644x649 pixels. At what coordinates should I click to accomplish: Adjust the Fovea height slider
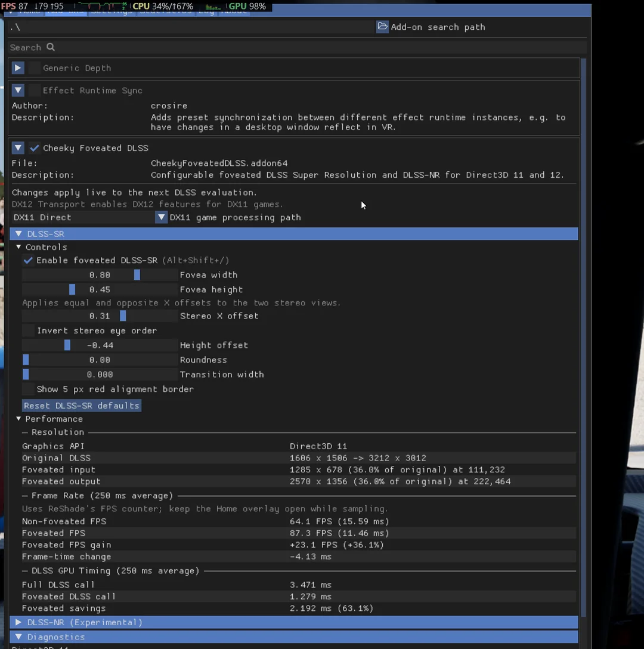coord(100,289)
